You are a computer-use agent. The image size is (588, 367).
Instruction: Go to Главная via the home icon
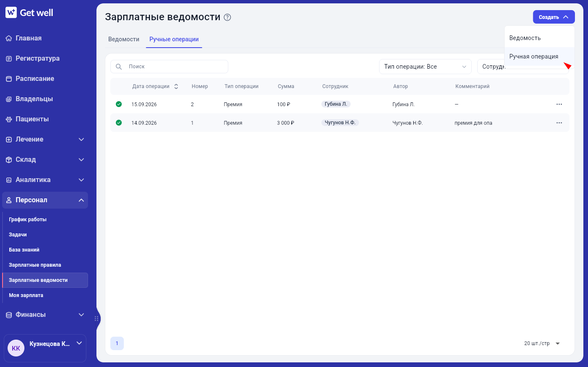click(x=9, y=38)
